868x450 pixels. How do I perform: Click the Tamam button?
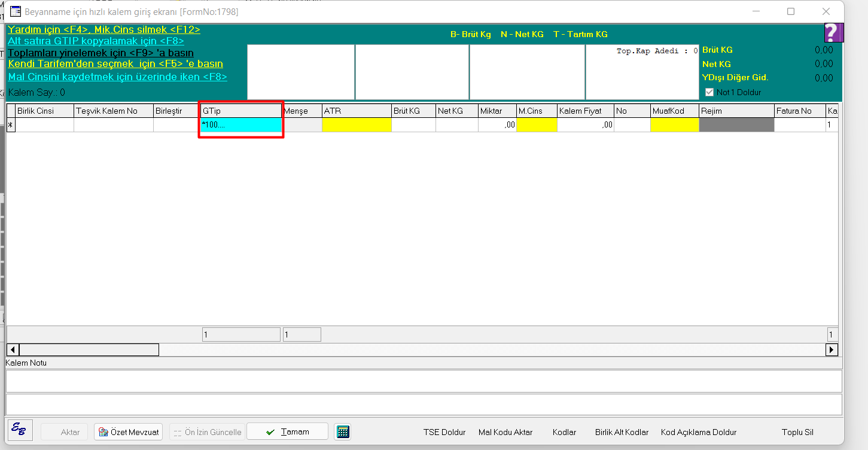coord(288,431)
